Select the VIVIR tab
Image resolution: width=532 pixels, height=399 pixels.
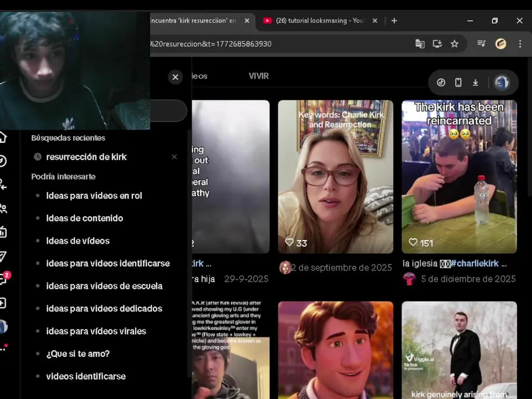coord(259,76)
